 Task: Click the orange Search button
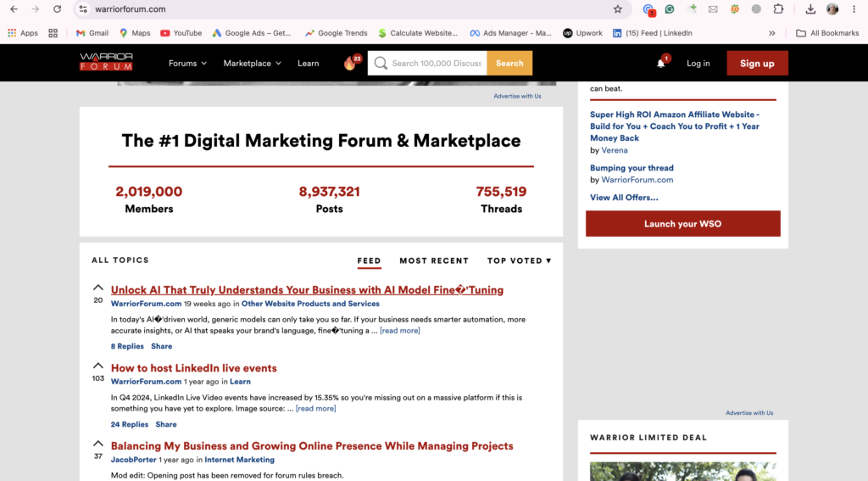point(509,63)
